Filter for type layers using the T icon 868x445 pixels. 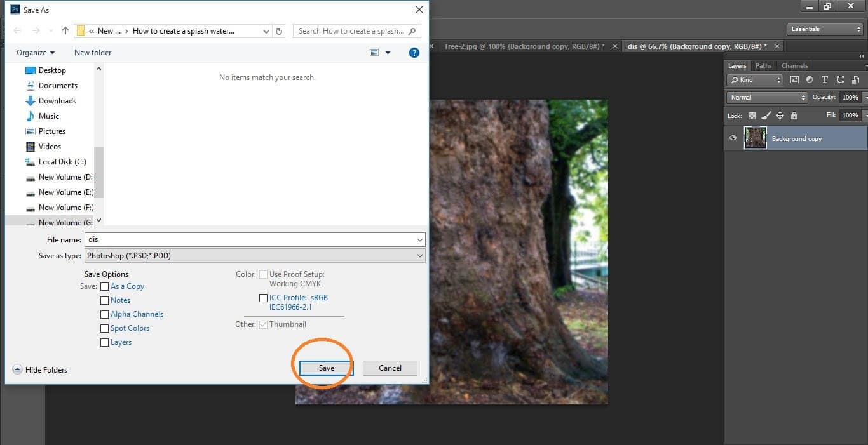click(824, 80)
